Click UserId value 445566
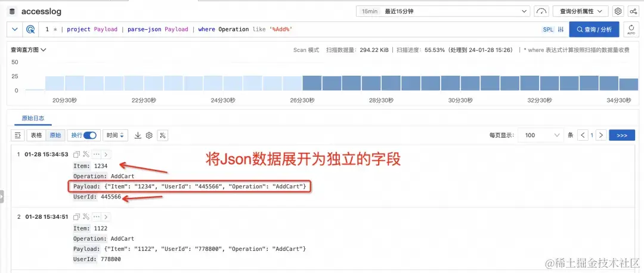This screenshot has height=273, width=644. click(111, 197)
